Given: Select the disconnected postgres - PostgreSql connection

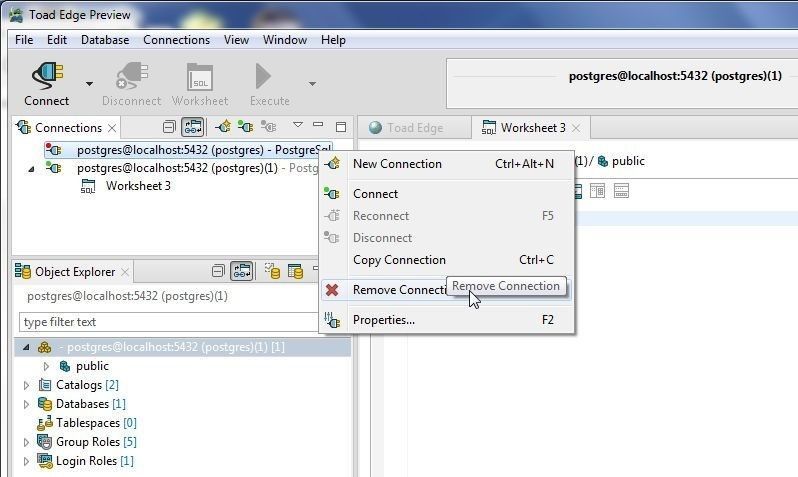Looking at the screenshot, I should point(188,150).
